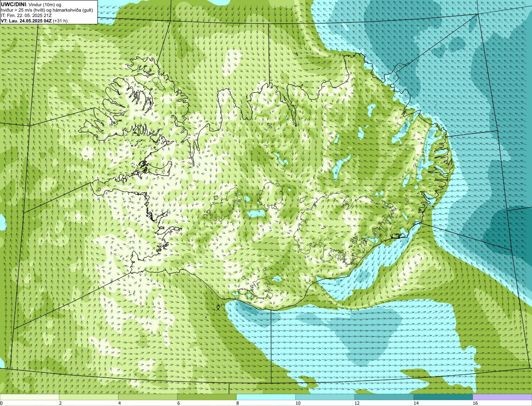Click the legend scale label '16'

[x=475, y=403]
